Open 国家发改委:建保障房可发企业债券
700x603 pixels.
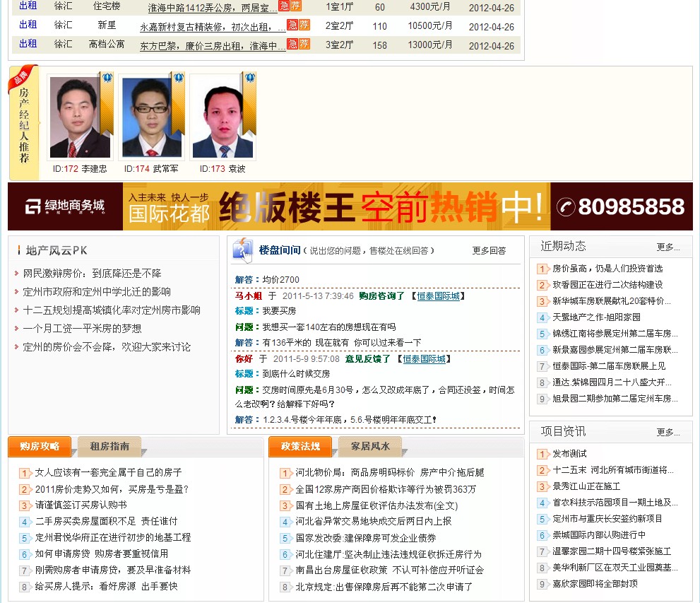[366, 538]
